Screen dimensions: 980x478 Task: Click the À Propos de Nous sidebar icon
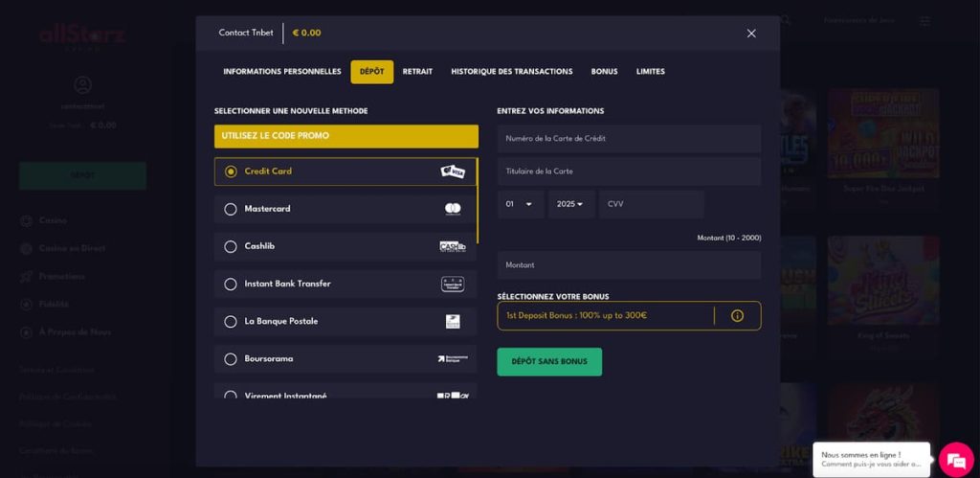click(26, 332)
